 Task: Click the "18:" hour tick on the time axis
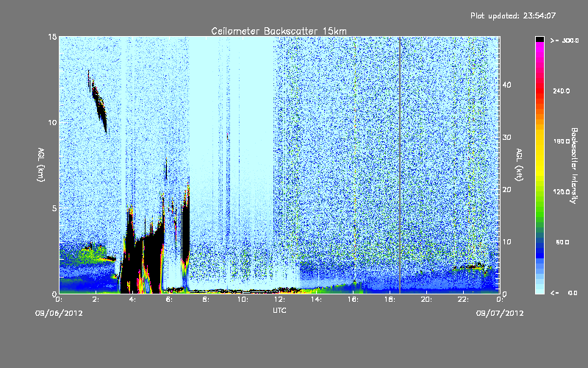[x=390, y=300]
